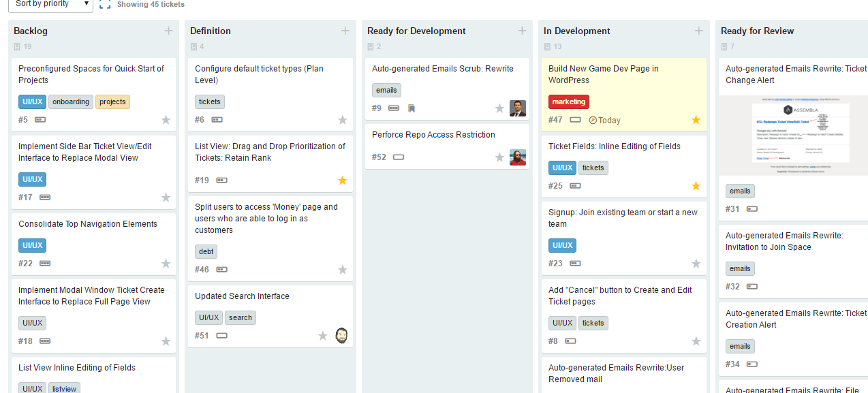Click the estimate keypad icon on ticket #5
The image size is (868, 393).
41,119
